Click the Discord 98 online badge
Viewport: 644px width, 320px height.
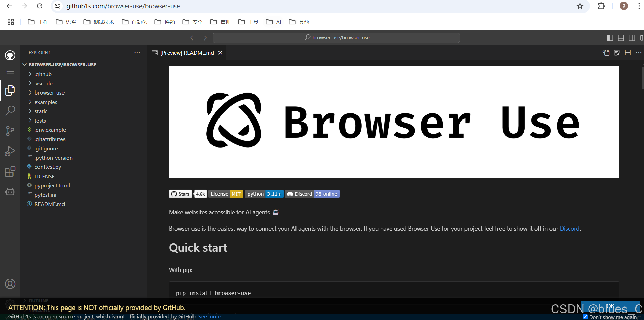click(312, 194)
